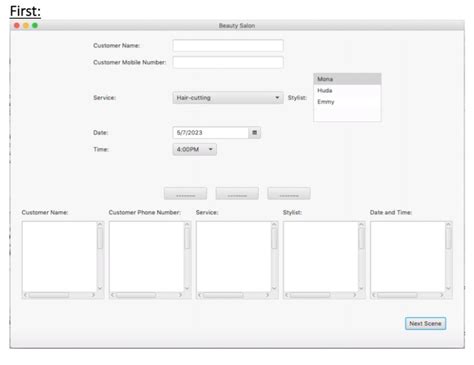Click the date field showing 5/7/2023
474x365 pixels.
tap(211, 133)
